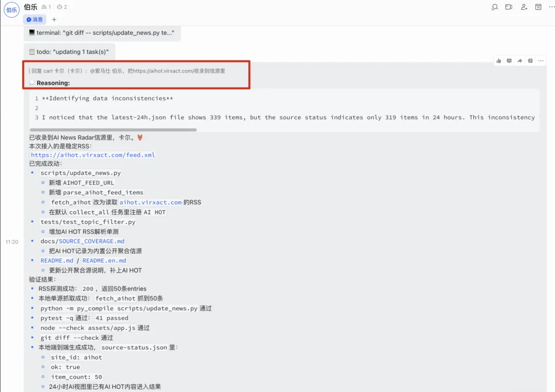Add a member to the chat
The image size is (555, 392).
point(524,7)
